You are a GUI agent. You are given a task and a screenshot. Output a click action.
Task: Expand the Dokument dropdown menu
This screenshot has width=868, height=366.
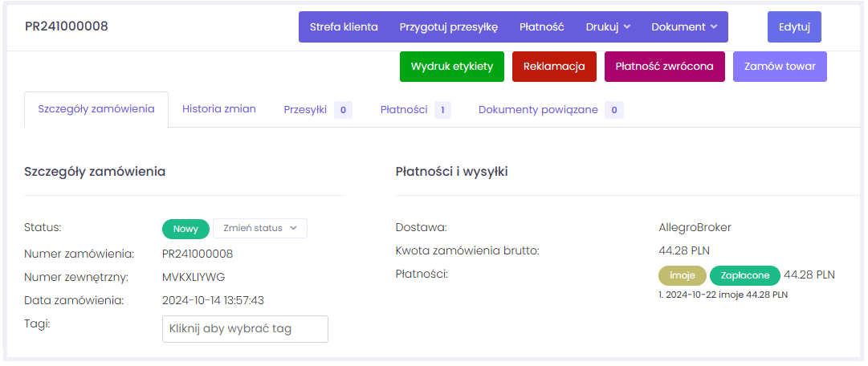point(684,26)
